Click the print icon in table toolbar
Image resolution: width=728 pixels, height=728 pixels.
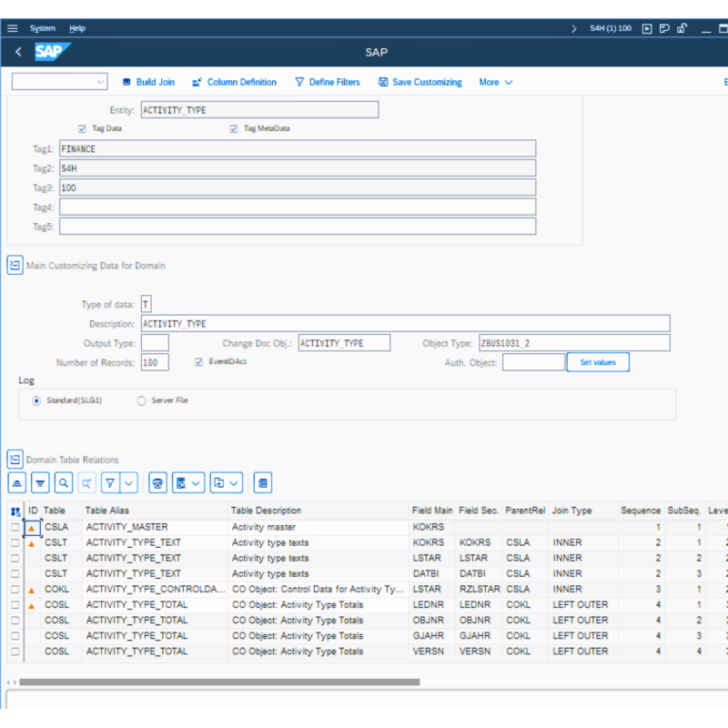pyautogui.click(x=158, y=482)
